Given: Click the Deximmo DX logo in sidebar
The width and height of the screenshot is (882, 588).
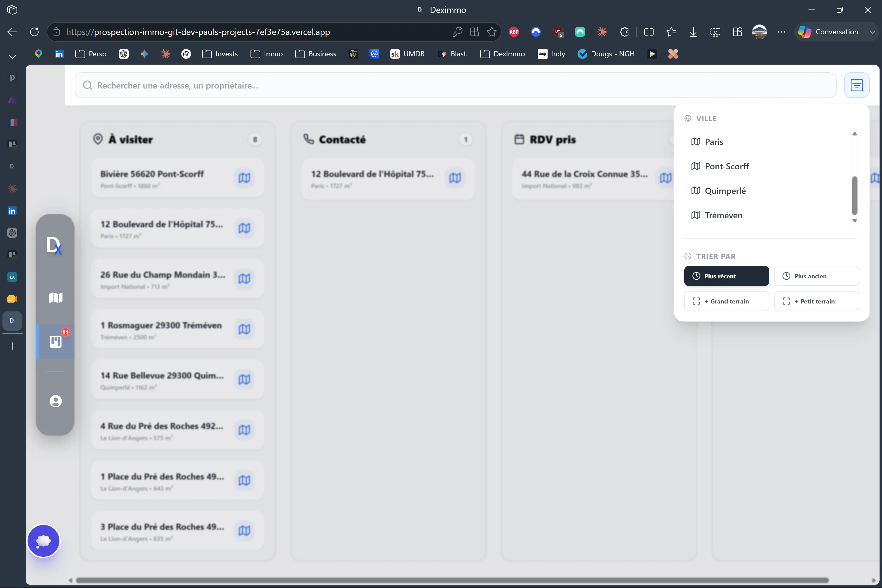Looking at the screenshot, I should [x=55, y=246].
